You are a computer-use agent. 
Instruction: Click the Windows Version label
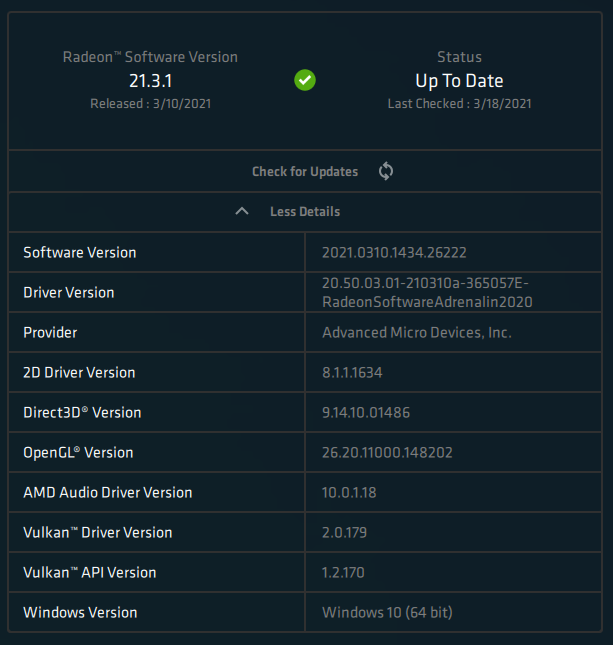pos(80,613)
